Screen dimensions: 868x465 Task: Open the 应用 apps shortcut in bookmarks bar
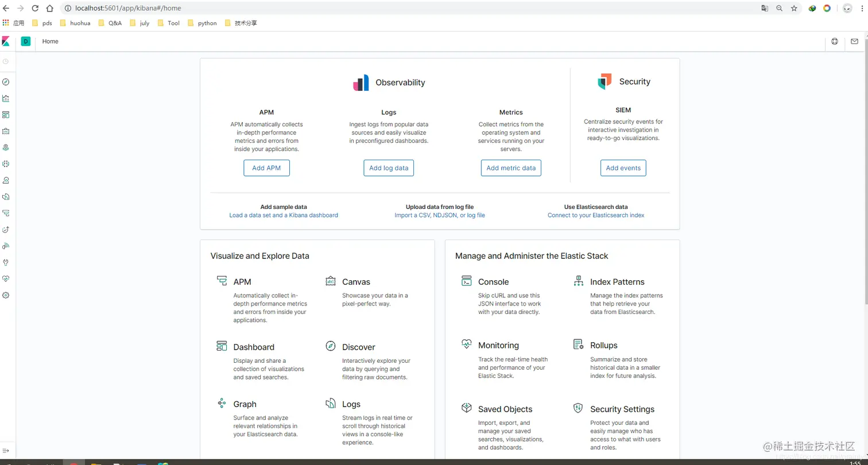[13, 23]
